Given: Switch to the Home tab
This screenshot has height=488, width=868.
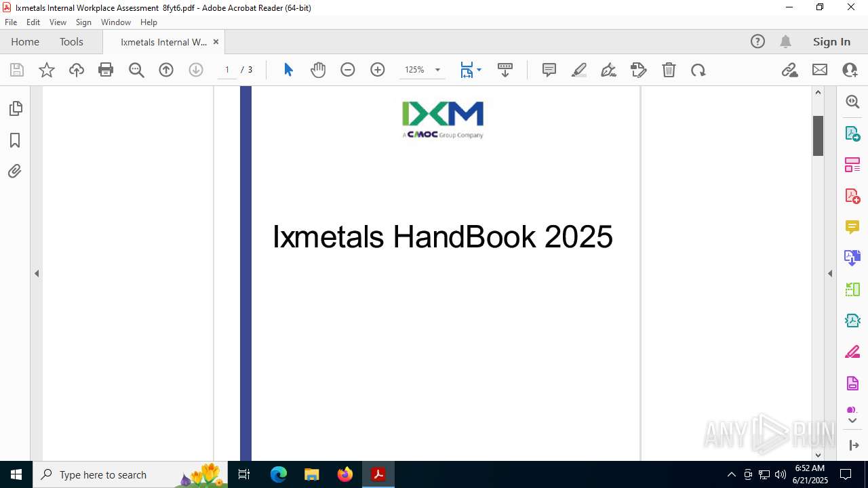Looking at the screenshot, I should [x=25, y=41].
